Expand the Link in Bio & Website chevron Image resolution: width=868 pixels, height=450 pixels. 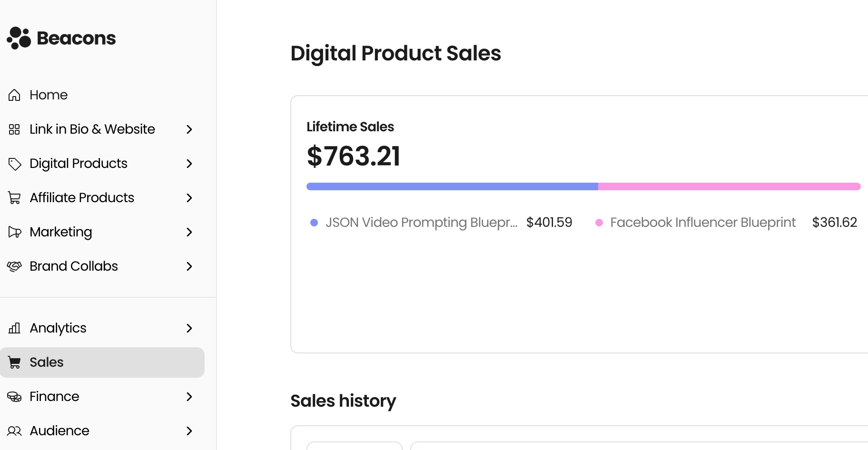(189, 129)
